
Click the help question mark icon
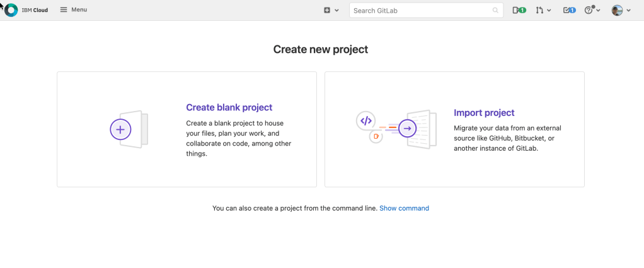pos(589,10)
